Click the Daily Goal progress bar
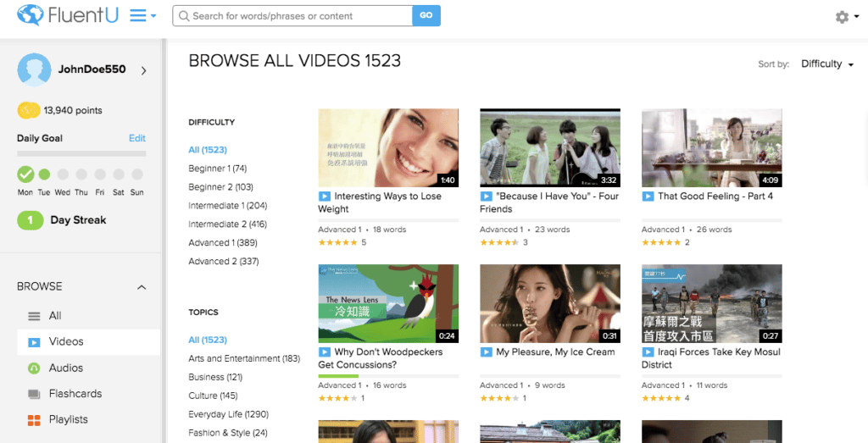This screenshot has height=443, width=868. tap(81, 154)
